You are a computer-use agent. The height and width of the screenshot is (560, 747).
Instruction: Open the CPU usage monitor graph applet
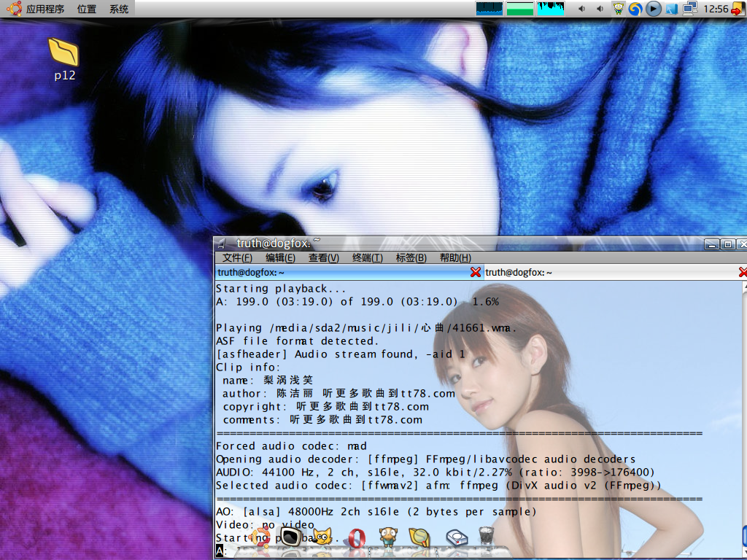point(489,9)
